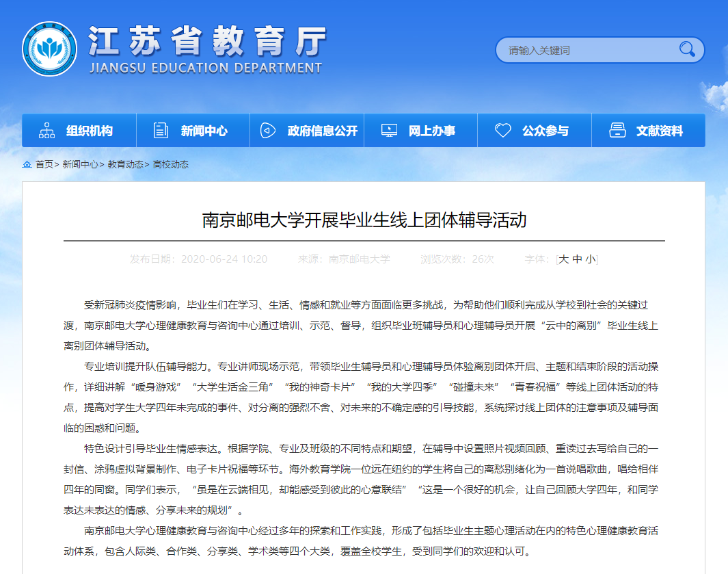Screen dimensions: 728x574
Task: Open 教育动态 breadcrumb link
Action: tap(125, 165)
